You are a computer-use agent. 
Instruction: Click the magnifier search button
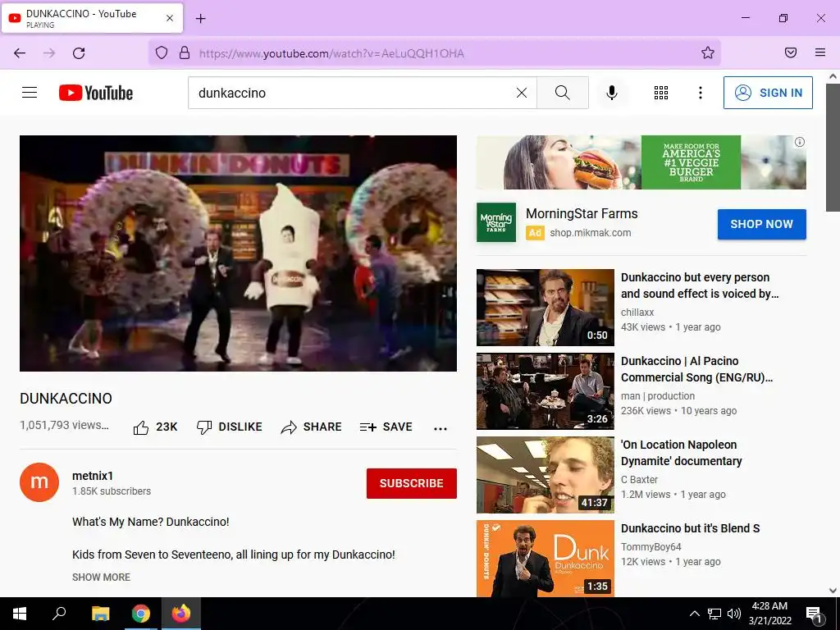[563, 93]
